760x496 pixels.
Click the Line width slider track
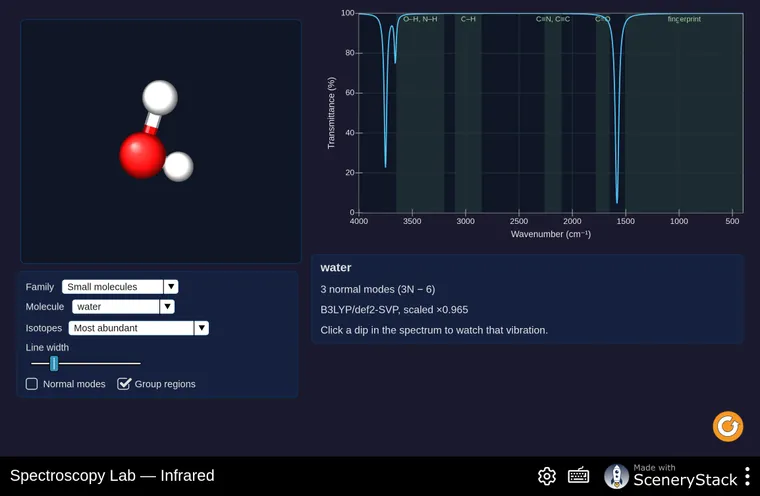(x=86, y=363)
